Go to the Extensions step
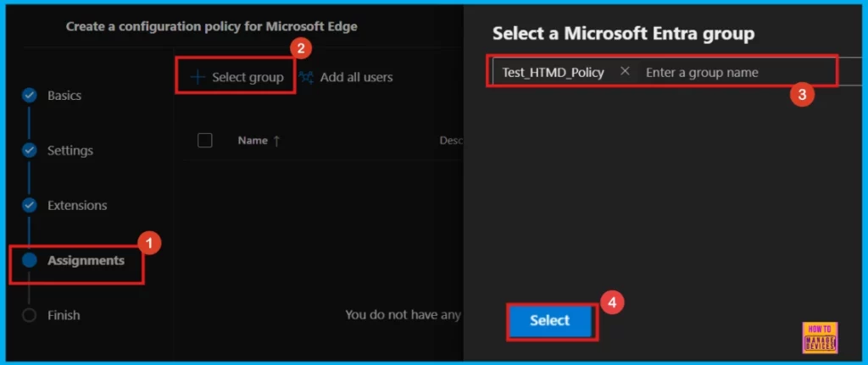The height and width of the screenshot is (365, 868). coord(77,205)
